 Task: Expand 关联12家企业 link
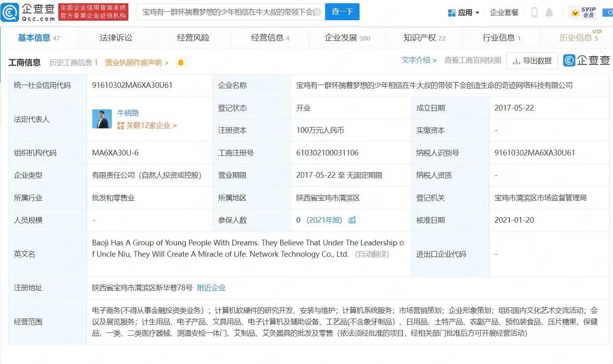(147, 126)
